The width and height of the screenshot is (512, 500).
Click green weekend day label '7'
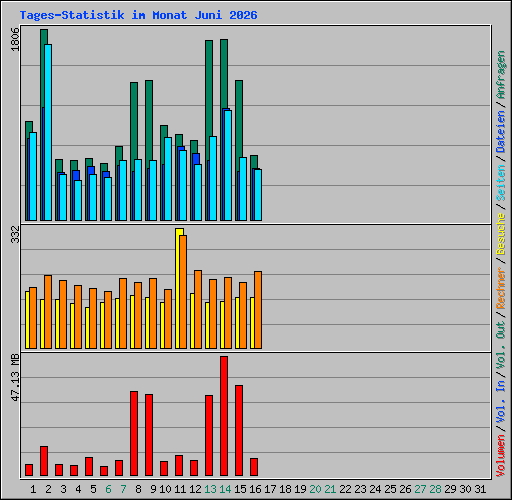123,489
